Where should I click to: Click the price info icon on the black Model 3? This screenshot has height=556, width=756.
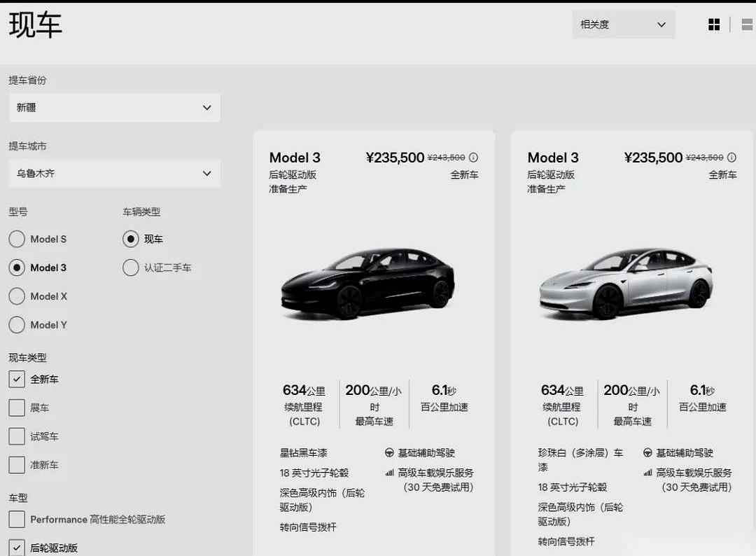[x=474, y=158]
